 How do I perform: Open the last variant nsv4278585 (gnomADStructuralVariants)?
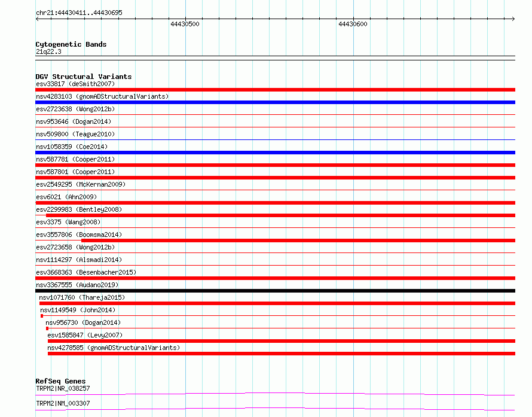click(x=114, y=348)
